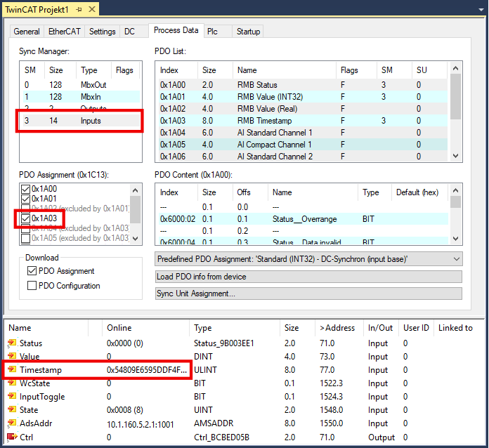
Task: Select the AdsAddr value 10.1.160.5.2.1:1001
Action: 140,424
